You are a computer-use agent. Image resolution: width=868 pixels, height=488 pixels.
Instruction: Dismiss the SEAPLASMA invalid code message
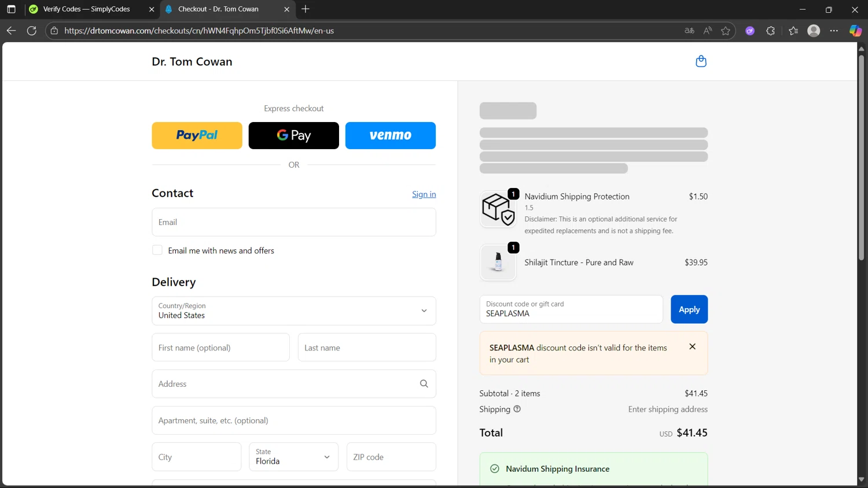click(x=692, y=347)
